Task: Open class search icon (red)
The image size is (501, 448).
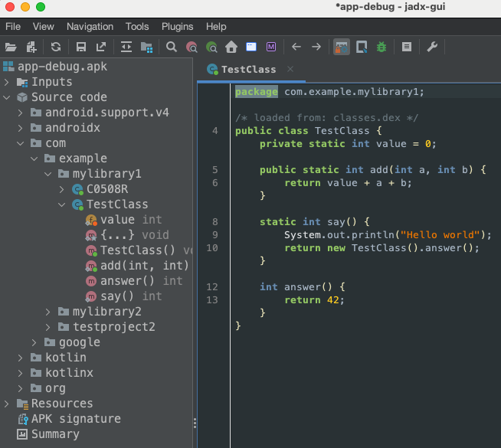Action: click(x=192, y=47)
